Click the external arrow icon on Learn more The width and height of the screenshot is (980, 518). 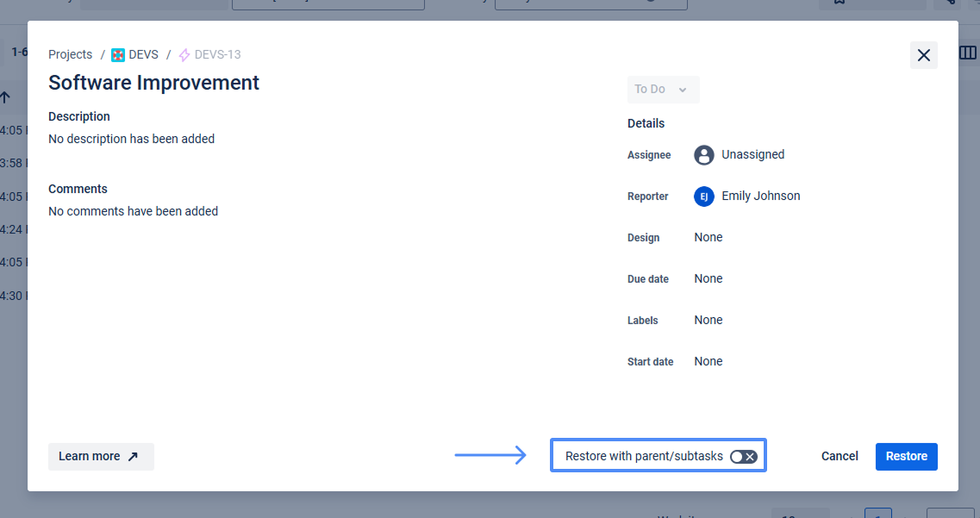pyautogui.click(x=133, y=457)
